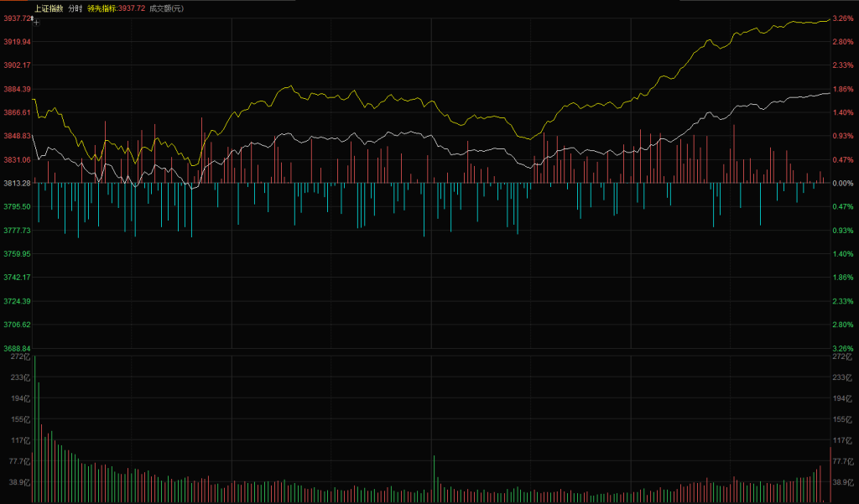Click the small arrow beside the 3937.72 axis label
Image resolution: width=859 pixels, height=504 pixels.
tap(33, 18)
